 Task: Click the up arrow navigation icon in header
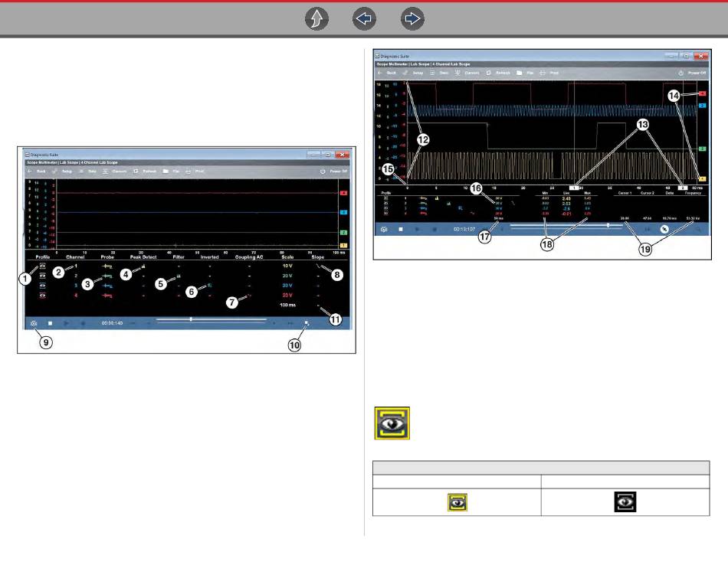coord(316,20)
